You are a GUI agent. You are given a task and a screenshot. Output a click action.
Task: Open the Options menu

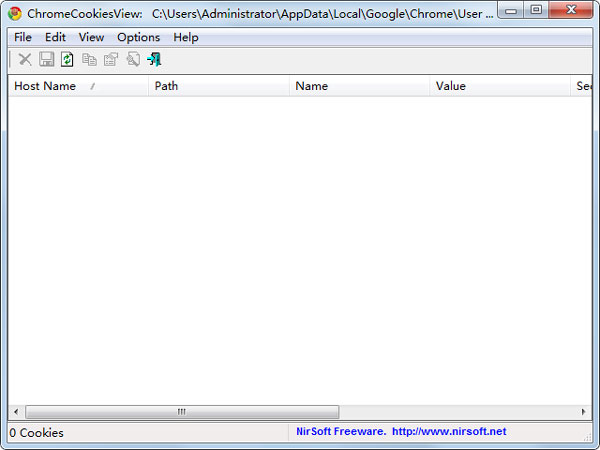pyautogui.click(x=139, y=37)
